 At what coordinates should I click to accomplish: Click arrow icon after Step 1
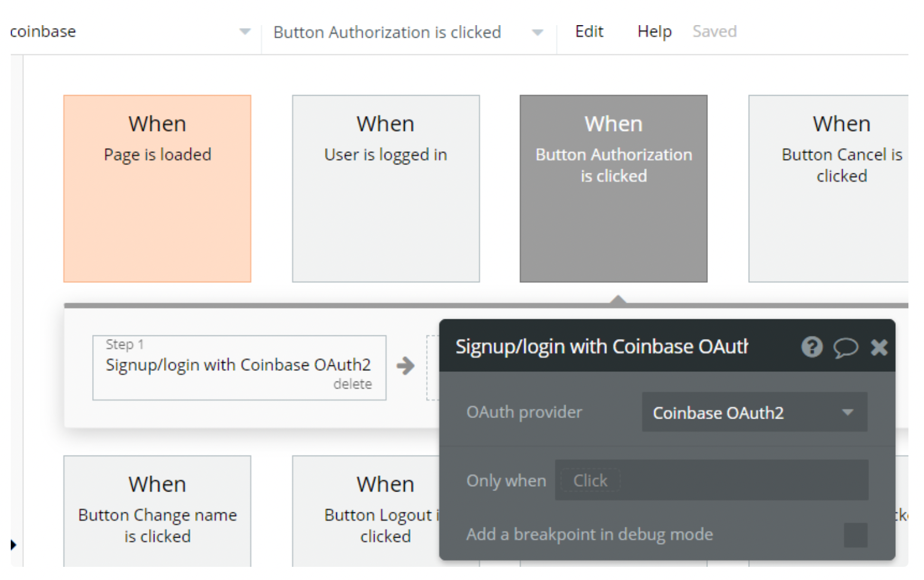click(405, 365)
